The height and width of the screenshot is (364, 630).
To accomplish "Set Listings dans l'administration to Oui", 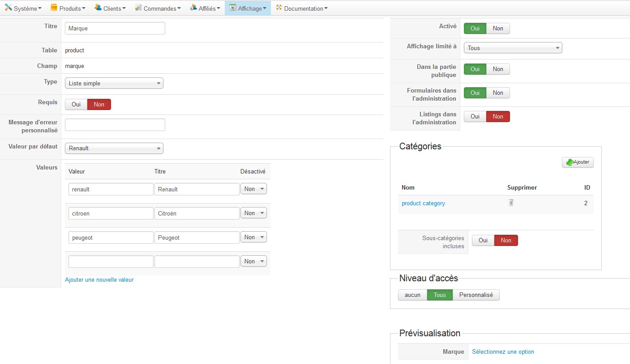I will tap(475, 116).
